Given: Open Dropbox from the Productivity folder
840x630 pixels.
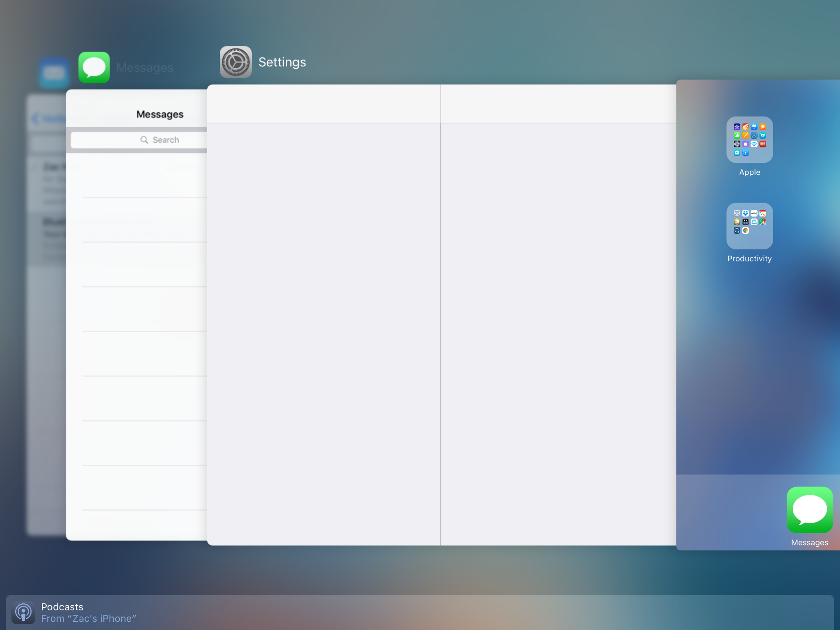Looking at the screenshot, I should (x=746, y=213).
